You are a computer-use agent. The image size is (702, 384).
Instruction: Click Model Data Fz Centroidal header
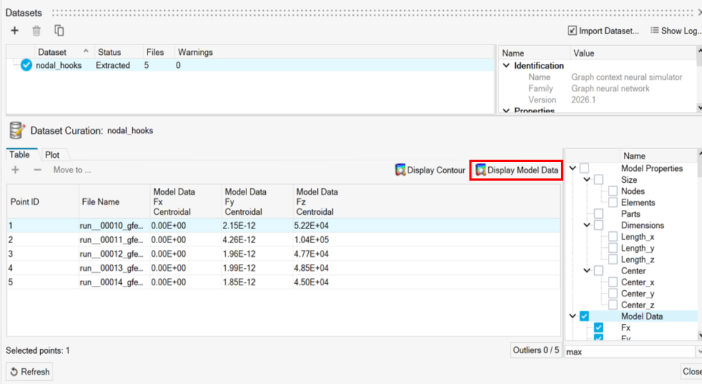coord(329,202)
